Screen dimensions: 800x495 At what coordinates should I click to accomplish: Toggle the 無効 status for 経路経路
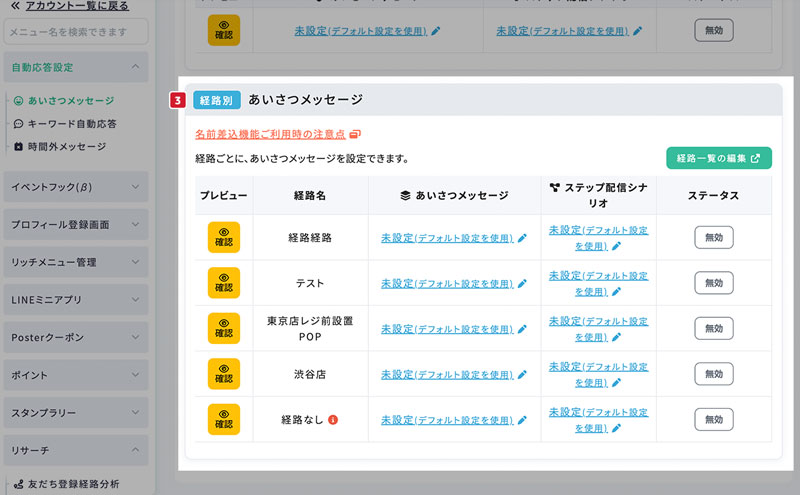714,238
